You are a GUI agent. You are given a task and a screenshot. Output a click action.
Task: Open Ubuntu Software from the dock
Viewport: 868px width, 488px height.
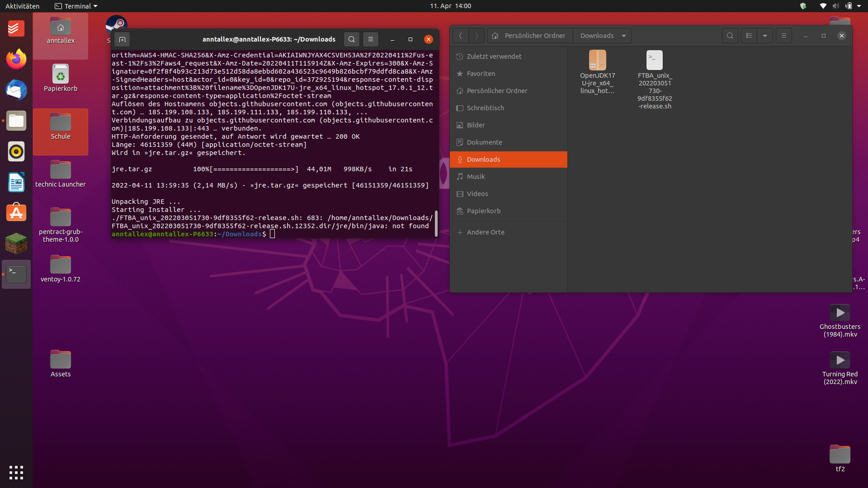[16, 213]
